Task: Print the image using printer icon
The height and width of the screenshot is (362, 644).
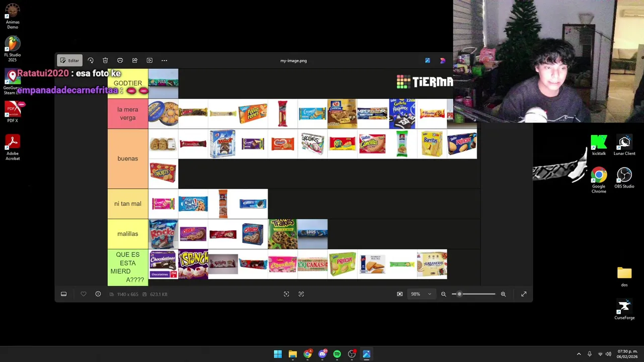Action: click(x=120, y=60)
